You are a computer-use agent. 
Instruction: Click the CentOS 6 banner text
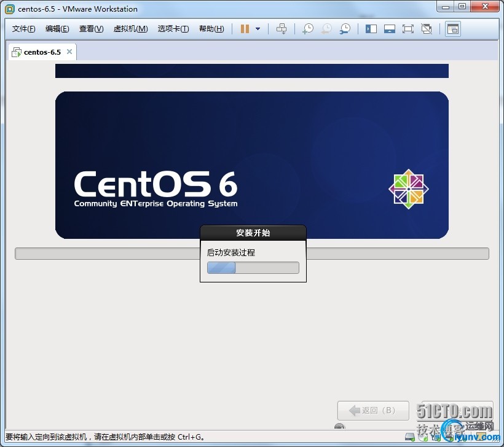click(x=156, y=189)
